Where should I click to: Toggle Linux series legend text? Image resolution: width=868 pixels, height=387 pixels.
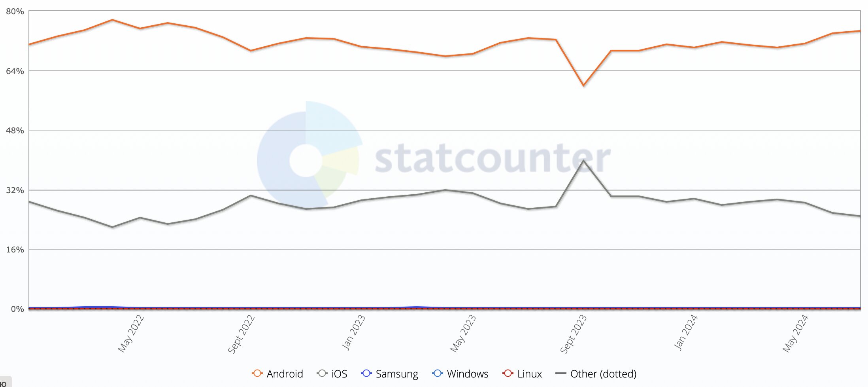pos(529,374)
